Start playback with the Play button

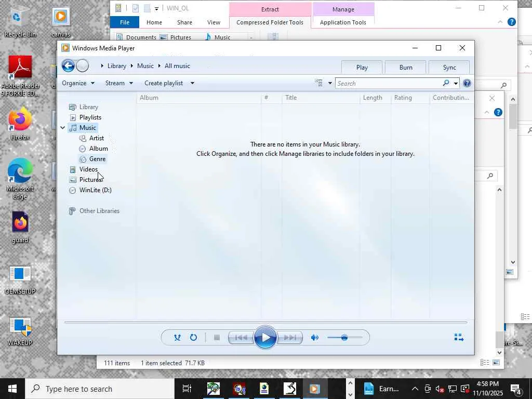(265, 338)
